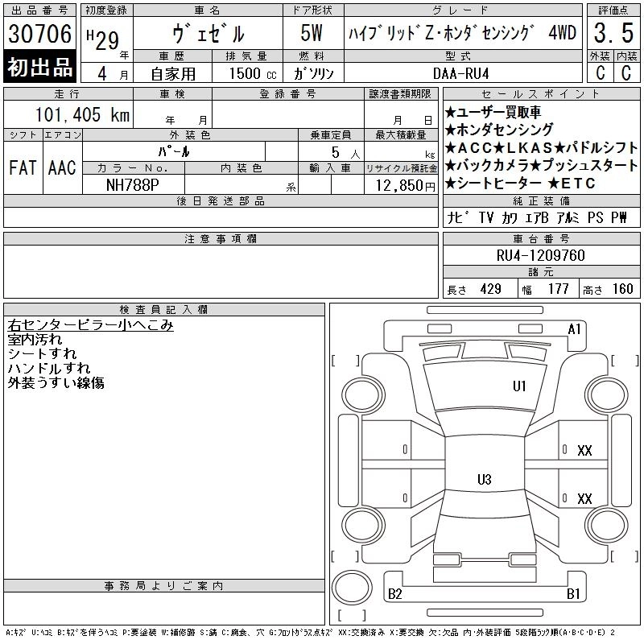Select the 初出品 black badge
The width and height of the screenshot is (644, 644).
coord(39,67)
